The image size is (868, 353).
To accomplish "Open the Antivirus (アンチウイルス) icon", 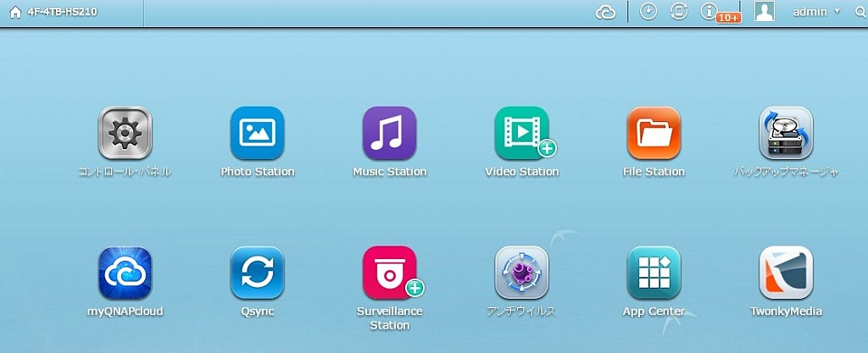I will [522, 273].
